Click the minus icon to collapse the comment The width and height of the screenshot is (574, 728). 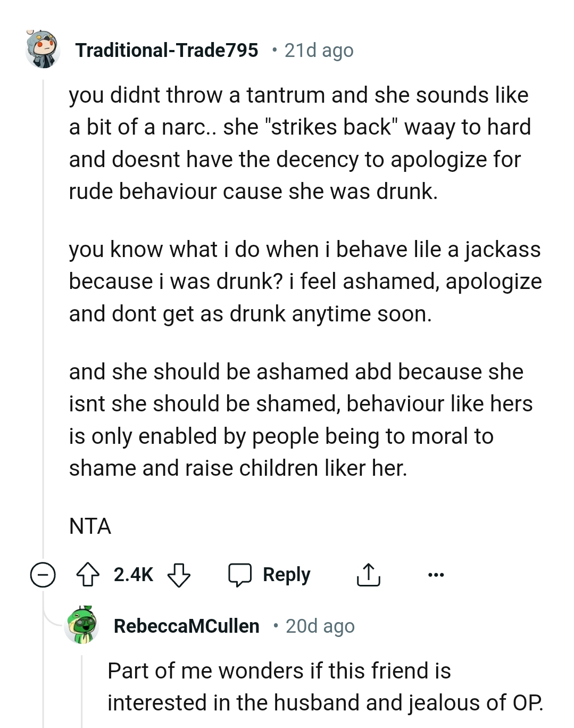[44, 575]
